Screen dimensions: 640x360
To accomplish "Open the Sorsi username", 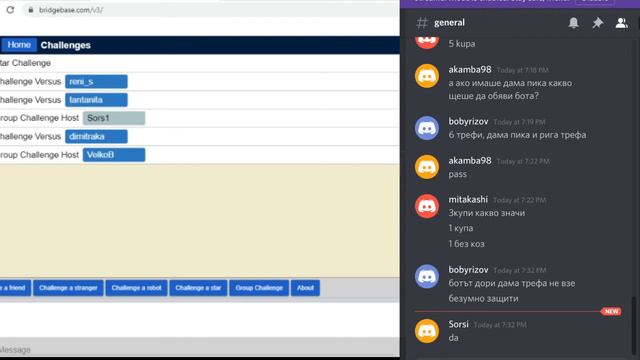I will [458, 324].
